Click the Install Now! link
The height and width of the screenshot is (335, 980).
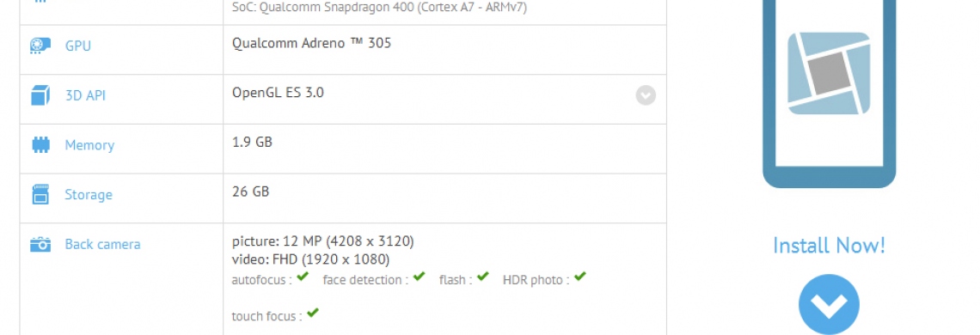829,245
